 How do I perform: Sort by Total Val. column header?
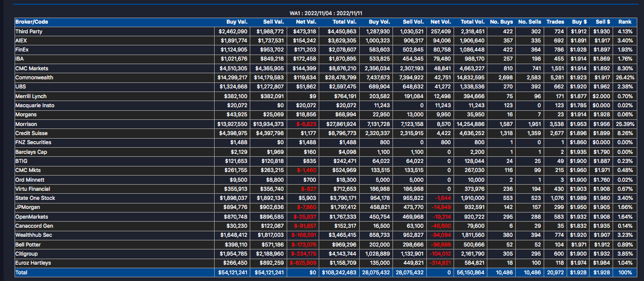coord(343,22)
